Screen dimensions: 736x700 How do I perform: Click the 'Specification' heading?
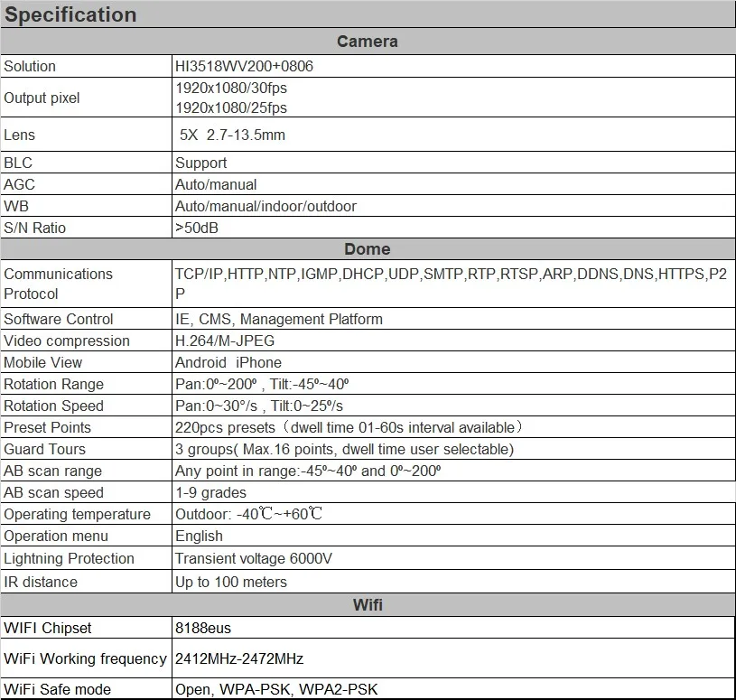[70, 14]
